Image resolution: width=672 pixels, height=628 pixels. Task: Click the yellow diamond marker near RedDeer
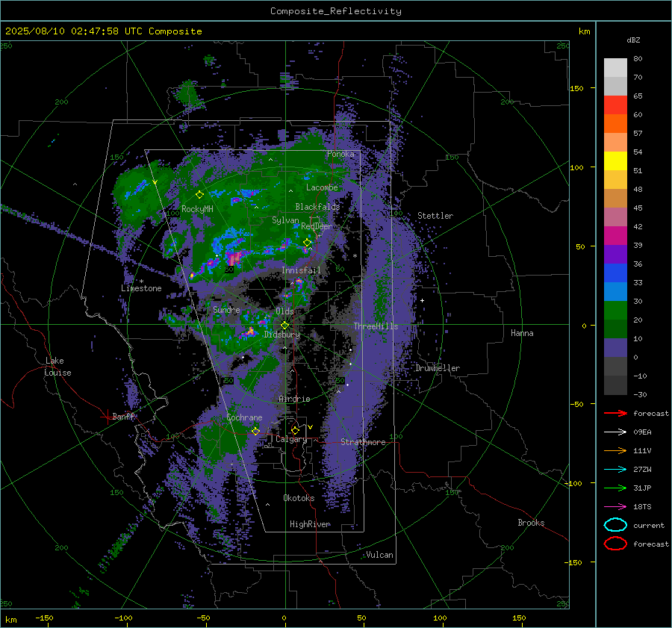307,243
